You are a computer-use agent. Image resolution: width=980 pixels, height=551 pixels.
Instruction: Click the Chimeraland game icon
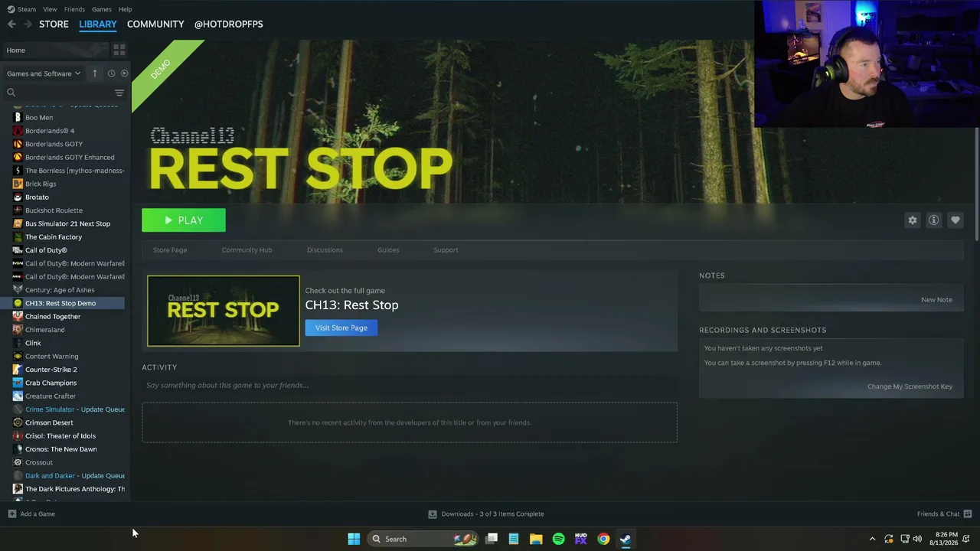coord(18,330)
